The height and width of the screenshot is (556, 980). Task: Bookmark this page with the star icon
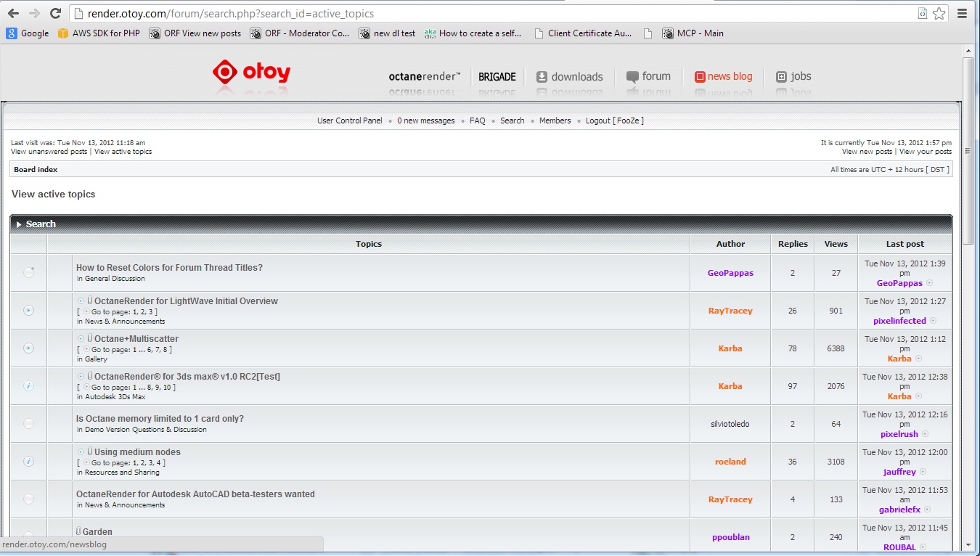939,13
